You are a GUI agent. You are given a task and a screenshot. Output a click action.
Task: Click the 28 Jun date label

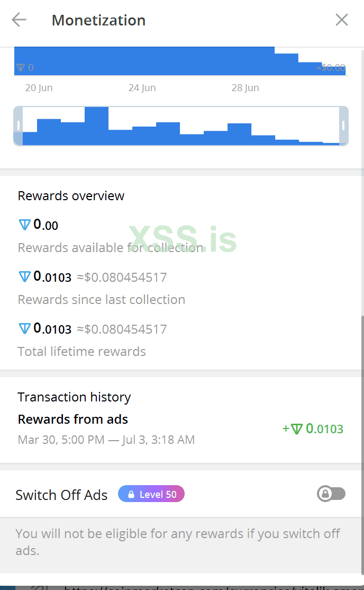click(245, 88)
